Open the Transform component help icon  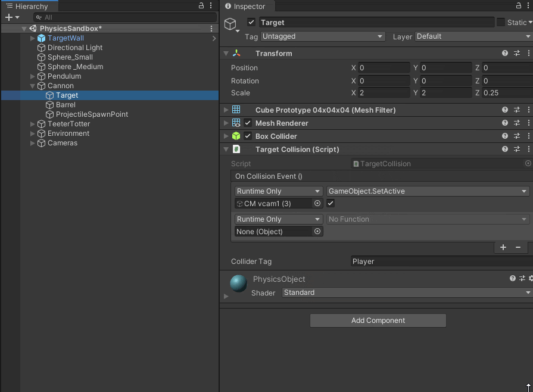(x=505, y=54)
